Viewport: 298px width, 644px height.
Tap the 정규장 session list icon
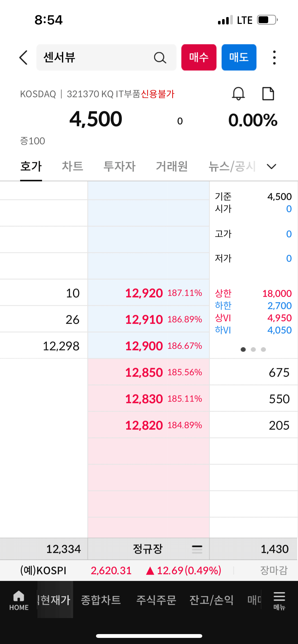coord(197,549)
